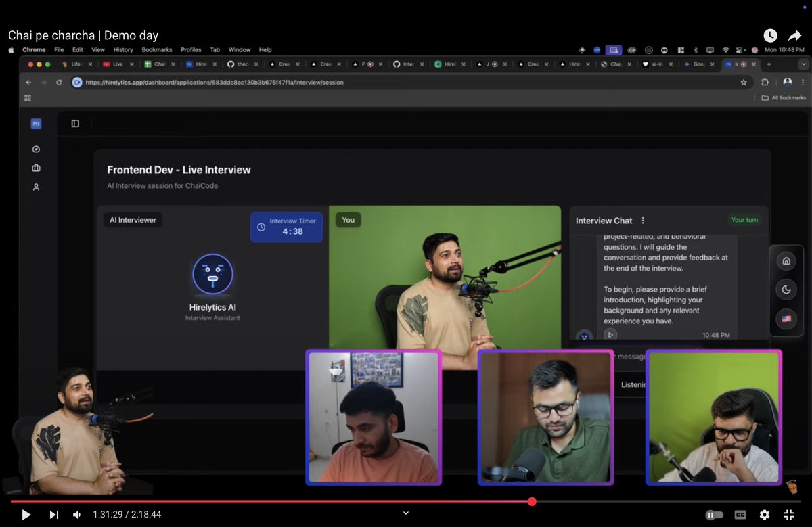Click the red playhead on progress bar
This screenshot has height=527, width=812.
click(x=532, y=501)
